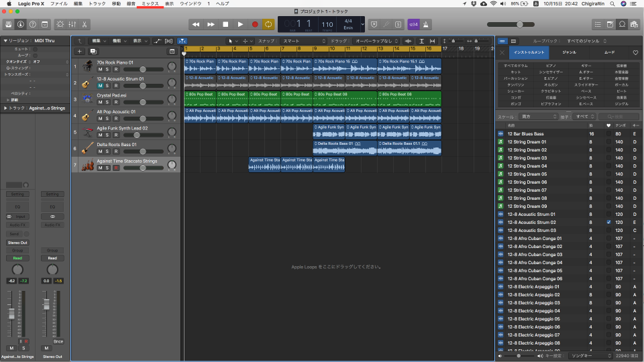Toggle the waveform zoom button
The width and height of the screenshot is (644, 362).
[x=408, y=41]
